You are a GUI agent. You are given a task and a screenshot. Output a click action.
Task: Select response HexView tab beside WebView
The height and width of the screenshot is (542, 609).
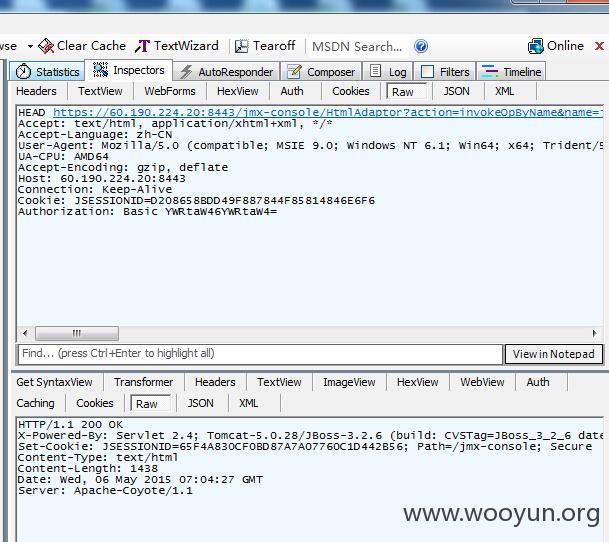pyautogui.click(x=418, y=382)
